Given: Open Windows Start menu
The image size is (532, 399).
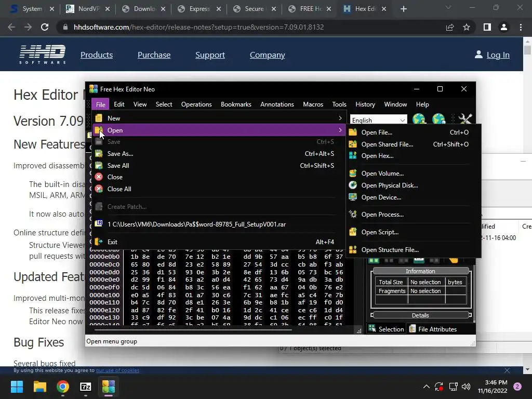Looking at the screenshot, I should [x=17, y=387].
